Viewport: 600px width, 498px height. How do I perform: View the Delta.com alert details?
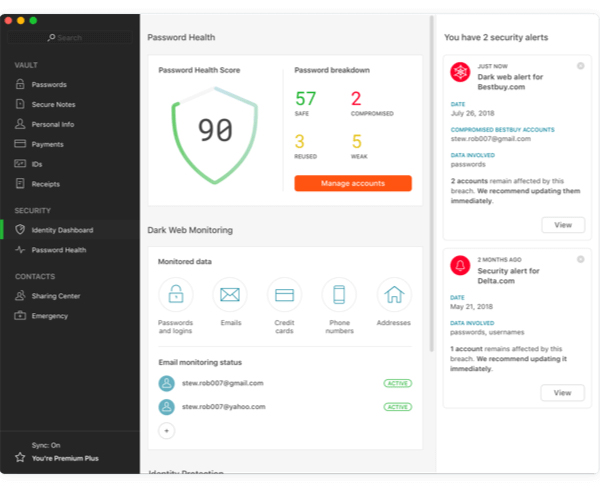point(562,393)
